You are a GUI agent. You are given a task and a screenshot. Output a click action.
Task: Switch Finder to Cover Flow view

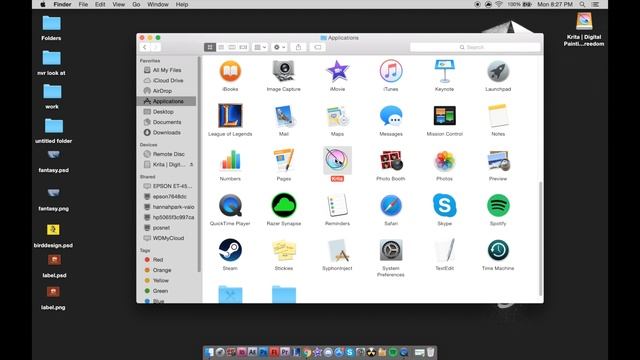[x=243, y=47]
